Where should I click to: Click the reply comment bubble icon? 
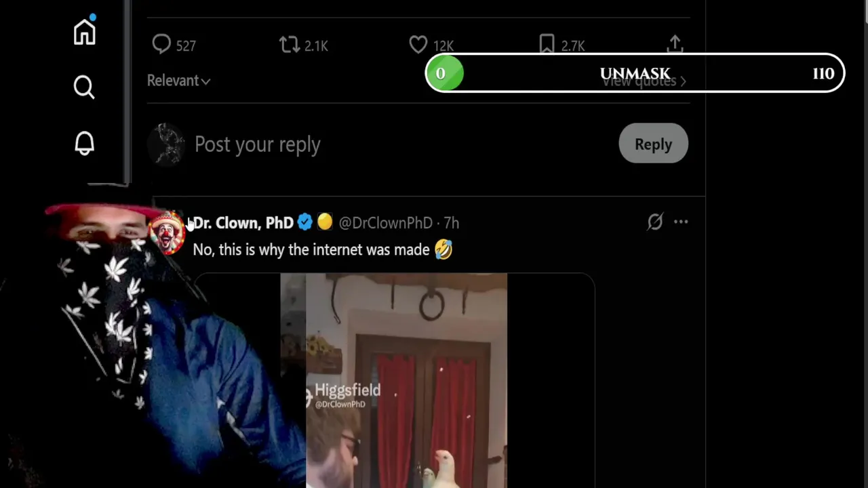(x=161, y=45)
